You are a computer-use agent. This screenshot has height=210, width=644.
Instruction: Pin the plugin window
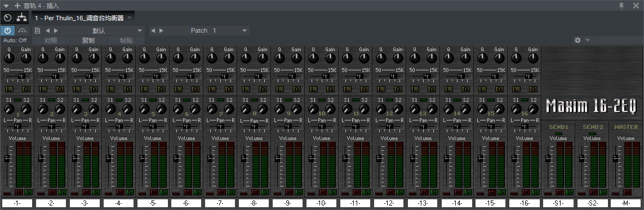(621, 5)
